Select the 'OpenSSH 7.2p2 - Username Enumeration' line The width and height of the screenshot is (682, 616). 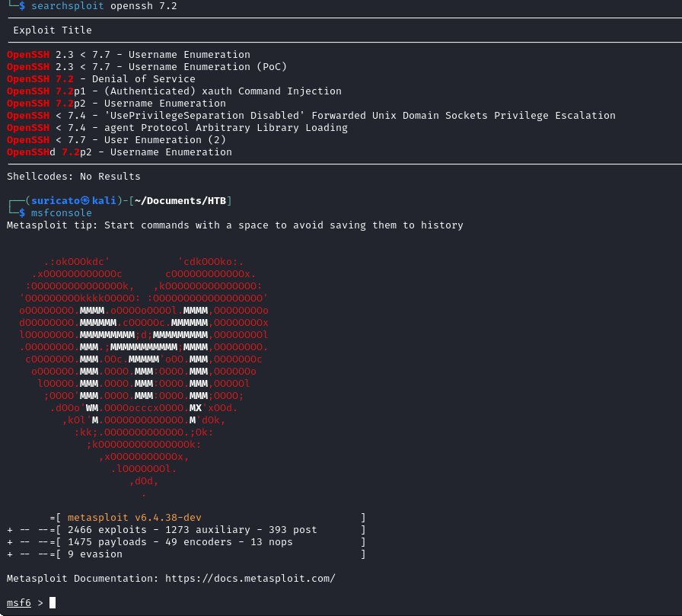coord(116,104)
